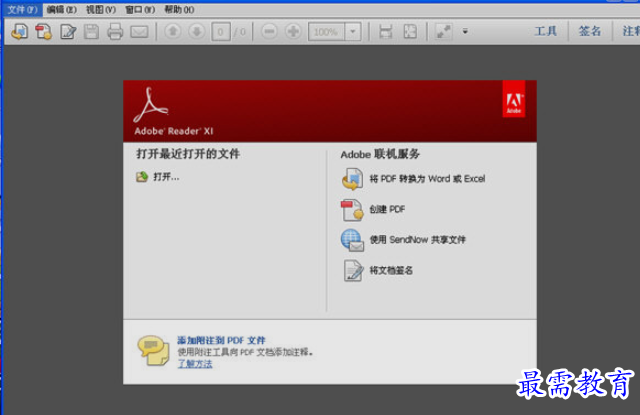Click the zoom in plus icon

293,31
